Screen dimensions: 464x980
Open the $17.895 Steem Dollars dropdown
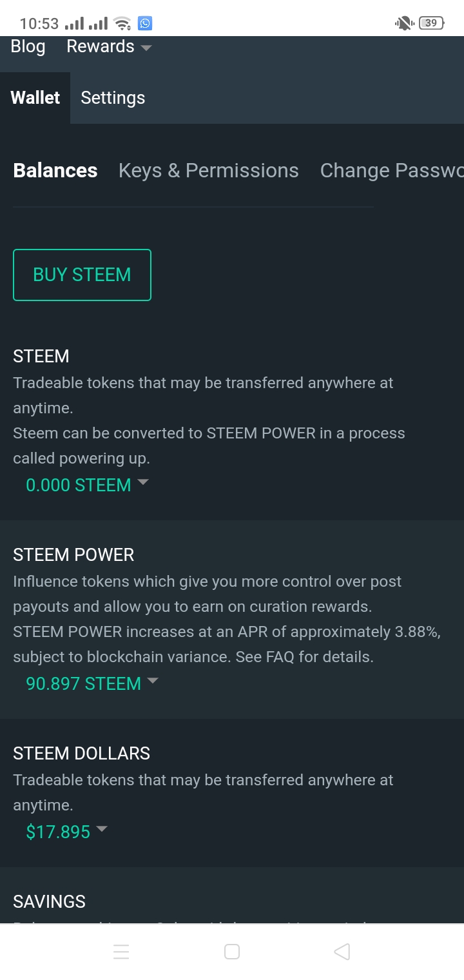(66, 832)
